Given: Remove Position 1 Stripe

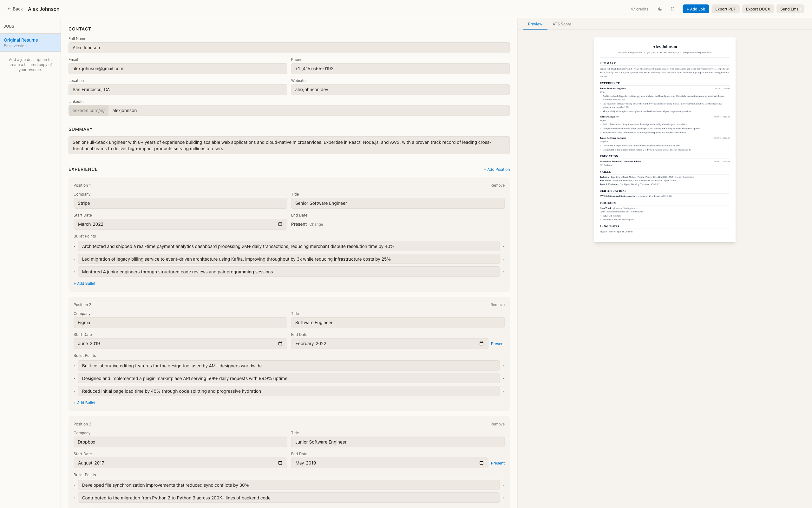Looking at the screenshot, I should 497,185.
